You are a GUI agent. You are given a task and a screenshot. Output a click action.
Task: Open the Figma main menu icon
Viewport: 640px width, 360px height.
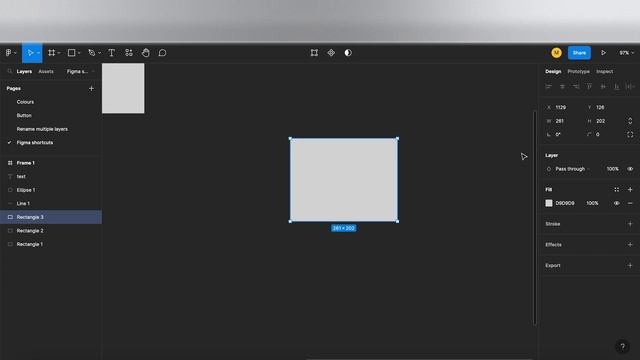click(9, 53)
